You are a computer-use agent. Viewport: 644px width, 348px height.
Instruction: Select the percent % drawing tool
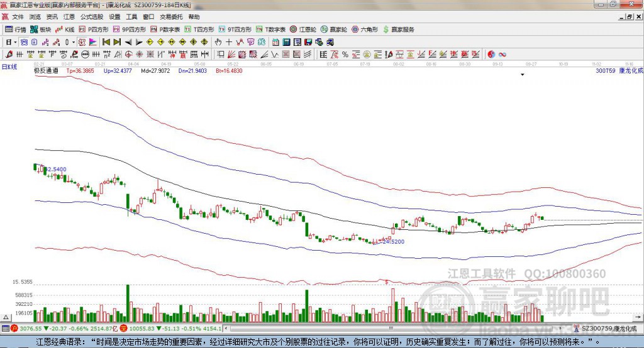coord(345,55)
